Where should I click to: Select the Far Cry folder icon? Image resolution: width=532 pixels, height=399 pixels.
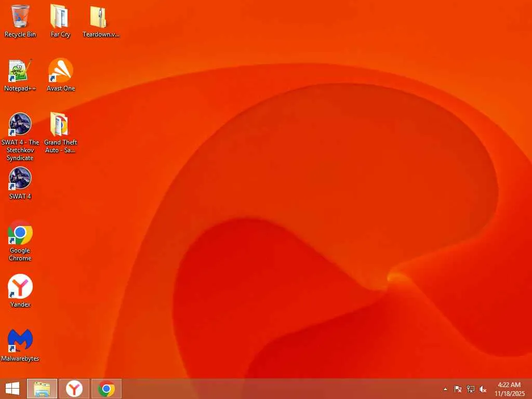[60, 16]
